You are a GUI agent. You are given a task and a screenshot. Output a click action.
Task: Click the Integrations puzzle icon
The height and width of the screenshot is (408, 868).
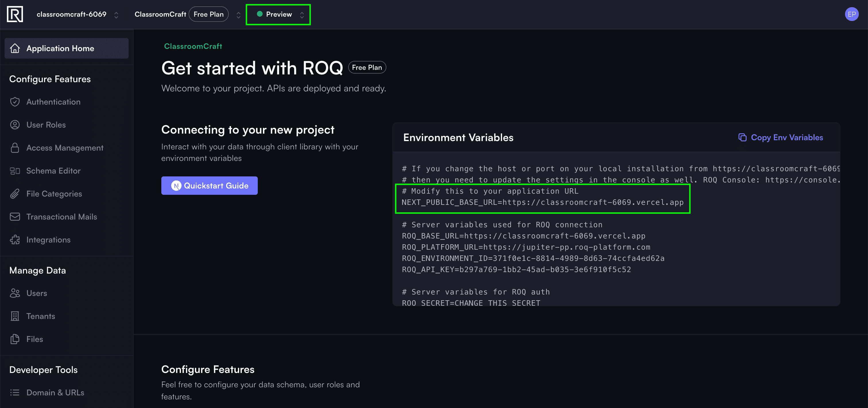point(15,240)
